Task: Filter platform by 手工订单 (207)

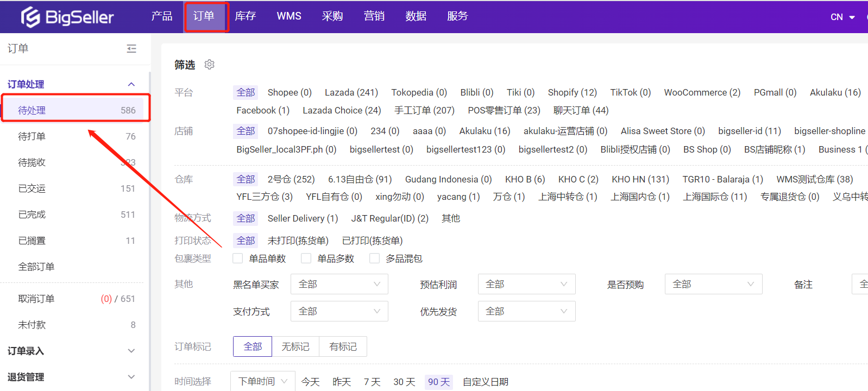Action: pos(425,110)
